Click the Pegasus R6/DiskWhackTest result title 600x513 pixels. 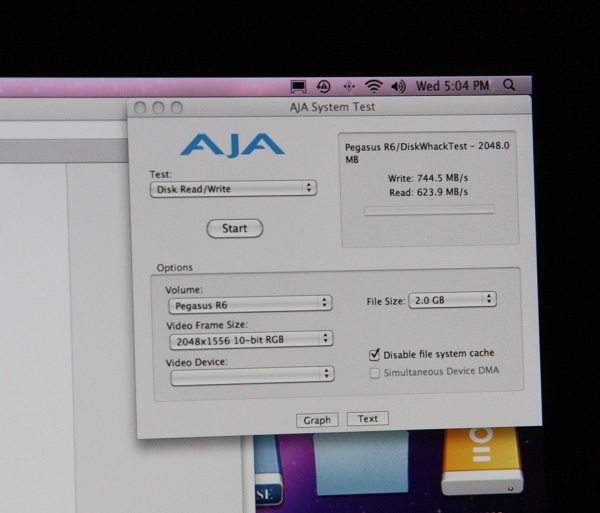point(427,152)
